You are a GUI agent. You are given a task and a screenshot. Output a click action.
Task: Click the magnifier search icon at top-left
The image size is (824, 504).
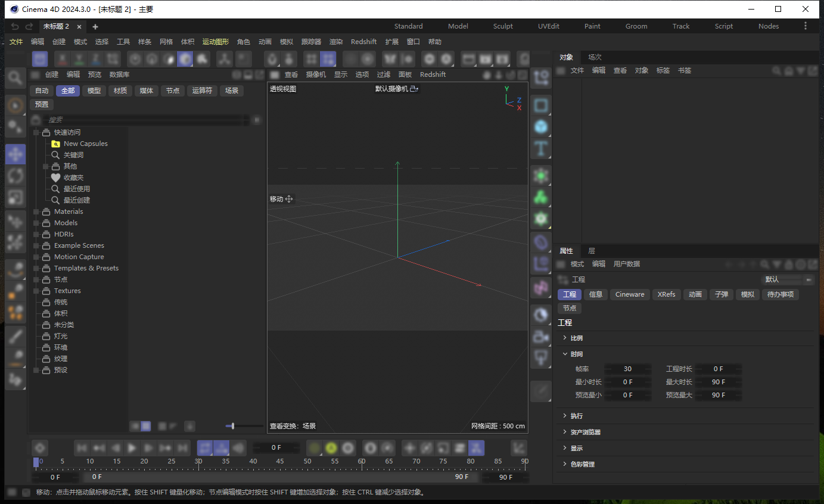point(15,77)
